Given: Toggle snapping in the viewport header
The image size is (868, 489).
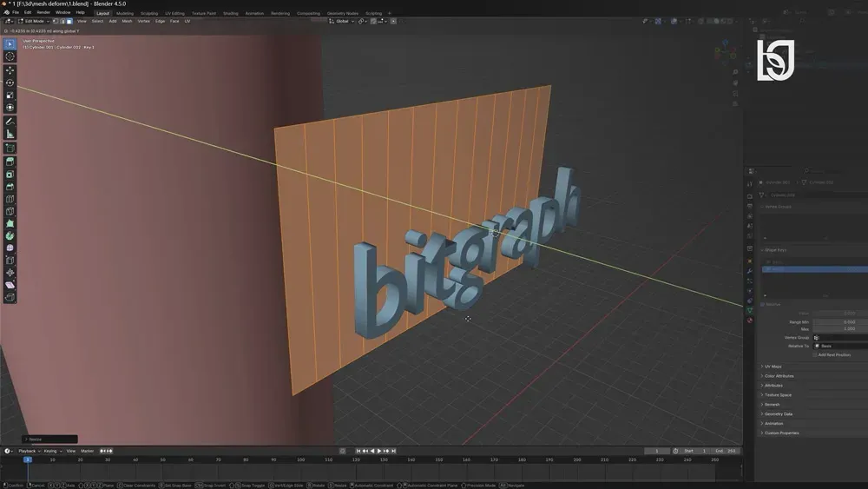Looking at the screenshot, I should point(373,21).
